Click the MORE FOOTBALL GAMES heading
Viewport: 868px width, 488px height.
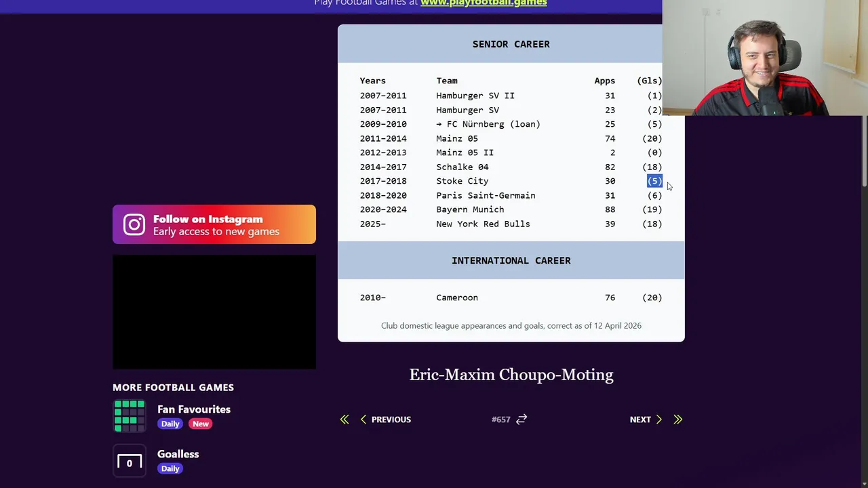[x=173, y=388]
